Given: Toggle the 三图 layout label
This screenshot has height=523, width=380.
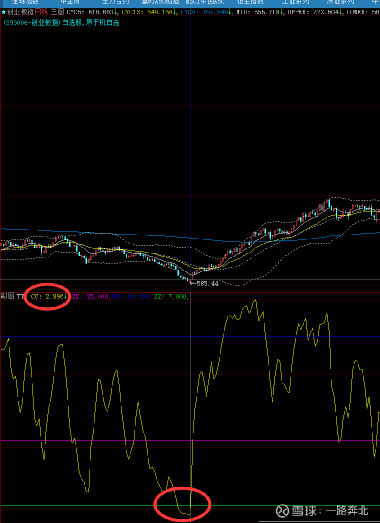Looking at the screenshot, I should click(x=57, y=12).
